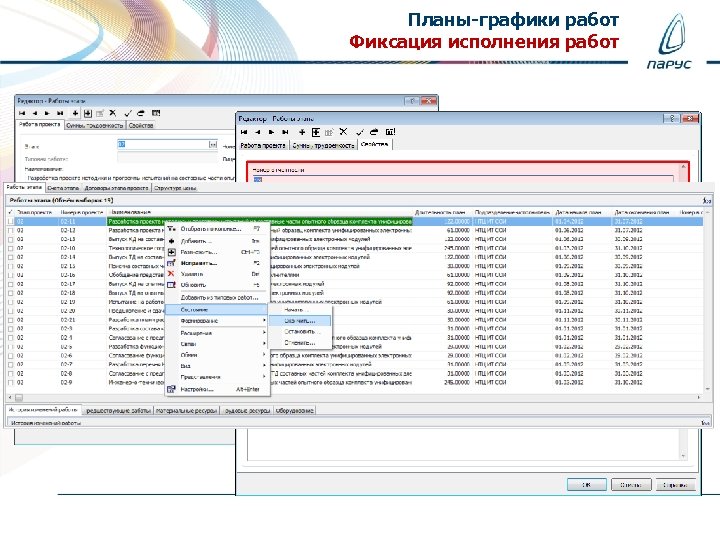Screen dimensions: 720x540
Task: Check the row 02-13 checkbox
Action: (x=11, y=239)
